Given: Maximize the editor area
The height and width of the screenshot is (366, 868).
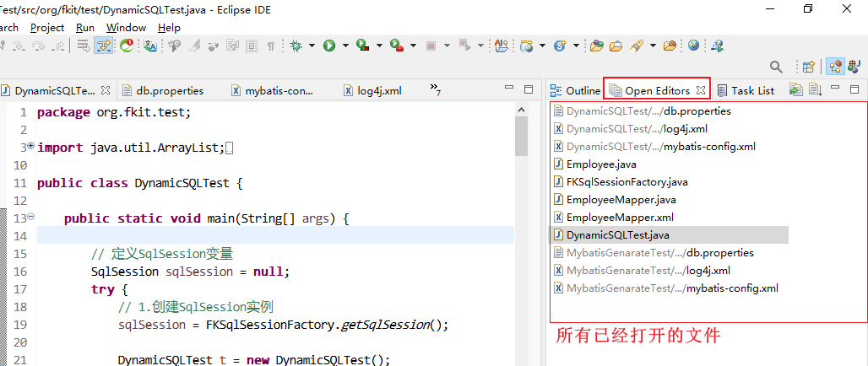Looking at the screenshot, I should point(529,89).
